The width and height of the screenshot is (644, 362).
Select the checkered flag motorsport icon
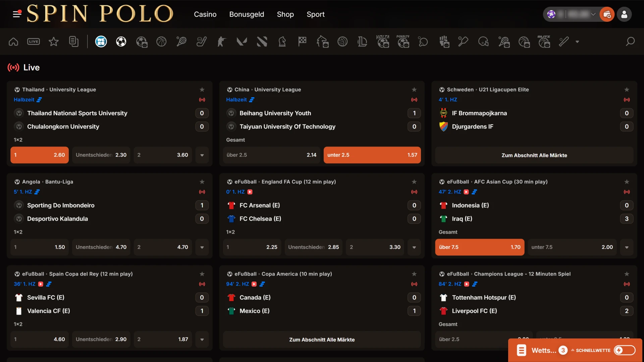[x=302, y=42]
